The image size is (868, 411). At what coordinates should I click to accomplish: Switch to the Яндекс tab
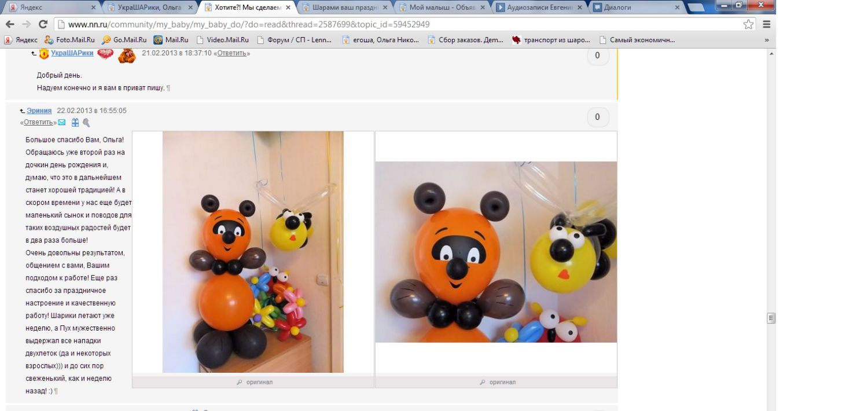[x=51, y=8]
